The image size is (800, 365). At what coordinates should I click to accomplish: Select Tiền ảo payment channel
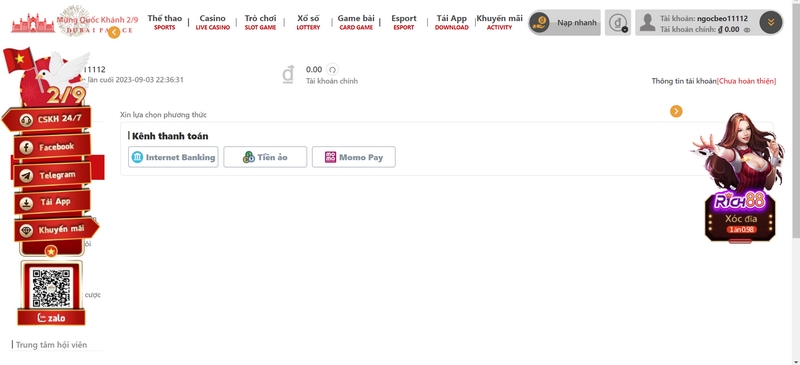coord(265,157)
